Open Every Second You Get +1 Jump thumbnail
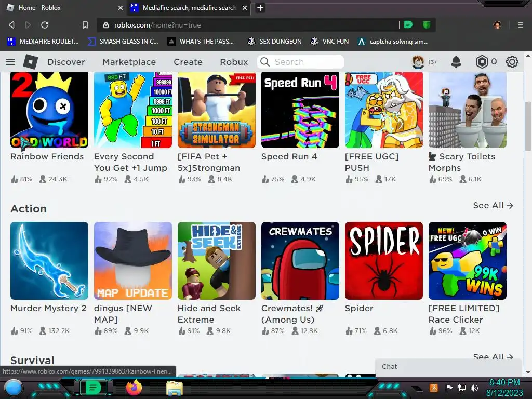The image size is (532, 399). click(133, 110)
